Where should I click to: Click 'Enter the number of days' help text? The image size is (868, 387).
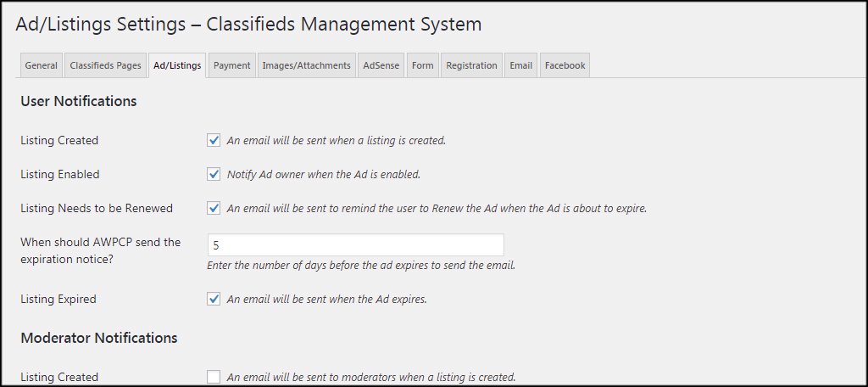pos(361,265)
